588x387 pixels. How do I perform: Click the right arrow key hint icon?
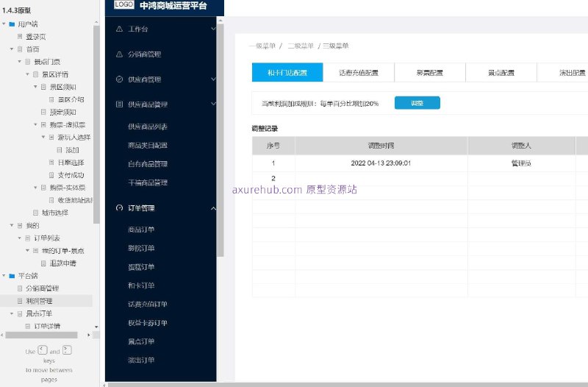pyautogui.click(x=67, y=350)
